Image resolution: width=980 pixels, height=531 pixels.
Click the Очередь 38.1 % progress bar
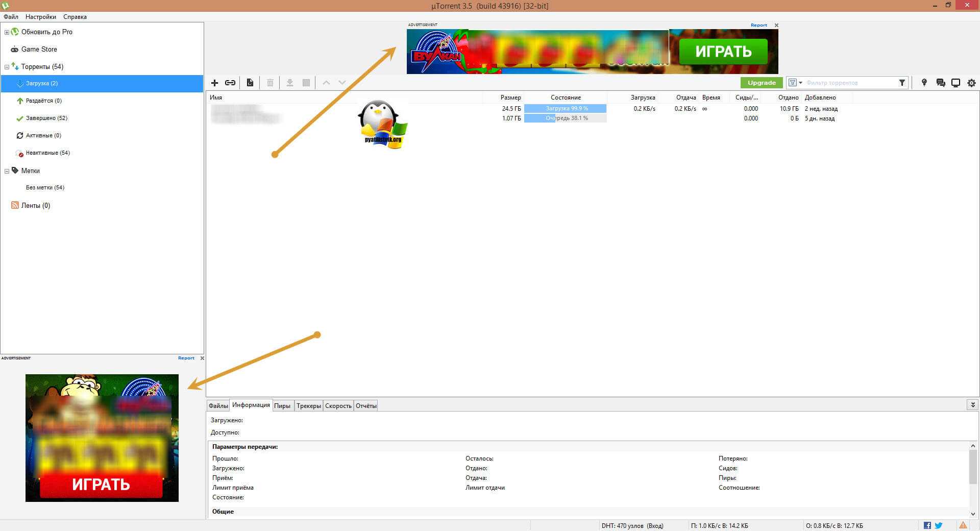tap(566, 118)
